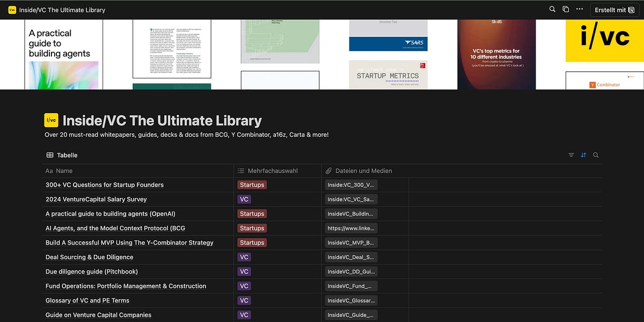Screen dimensions: 644x322
Task: Open A practical guide to building agents (OpenAI)
Action: click(x=110, y=214)
